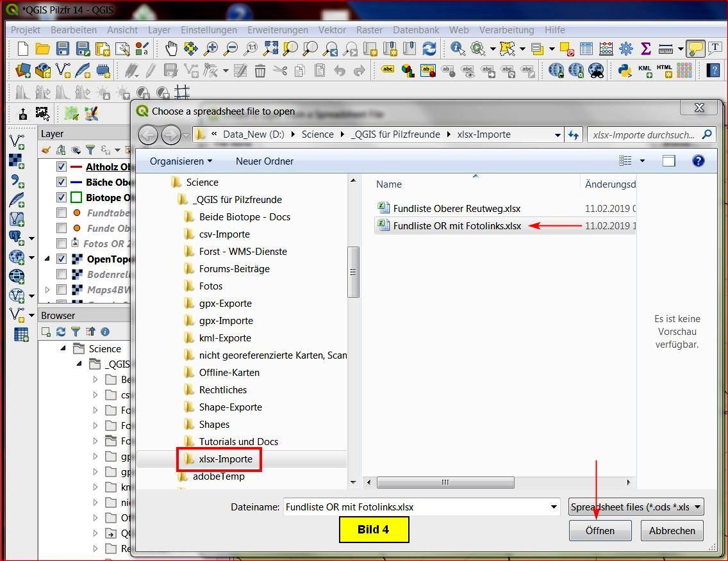The height and width of the screenshot is (561, 728).
Task: Click the statistical summary sigma icon
Action: pos(645,49)
